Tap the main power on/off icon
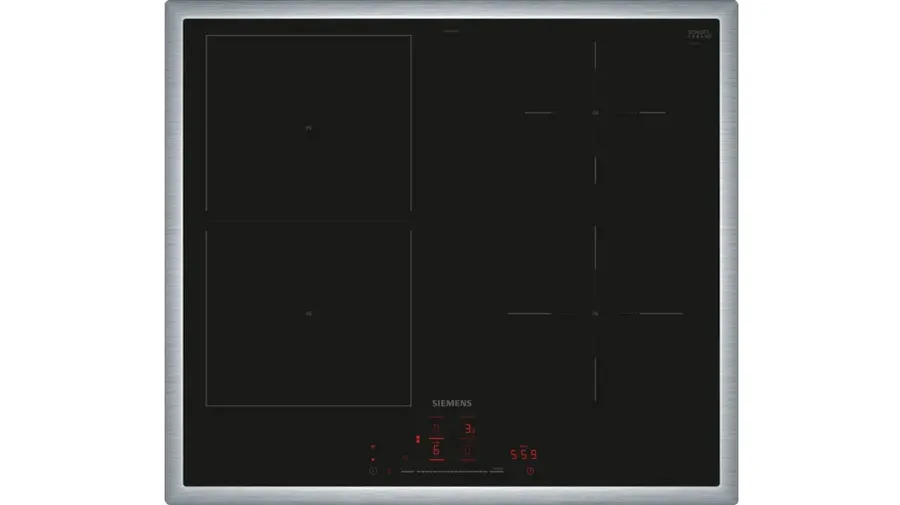This screenshot has height=505, width=900. pos(373,471)
